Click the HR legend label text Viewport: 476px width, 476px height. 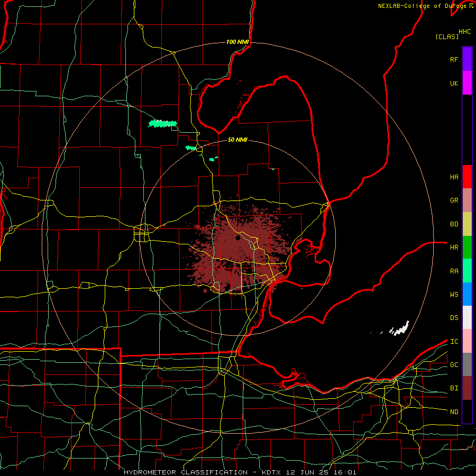(x=454, y=248)
